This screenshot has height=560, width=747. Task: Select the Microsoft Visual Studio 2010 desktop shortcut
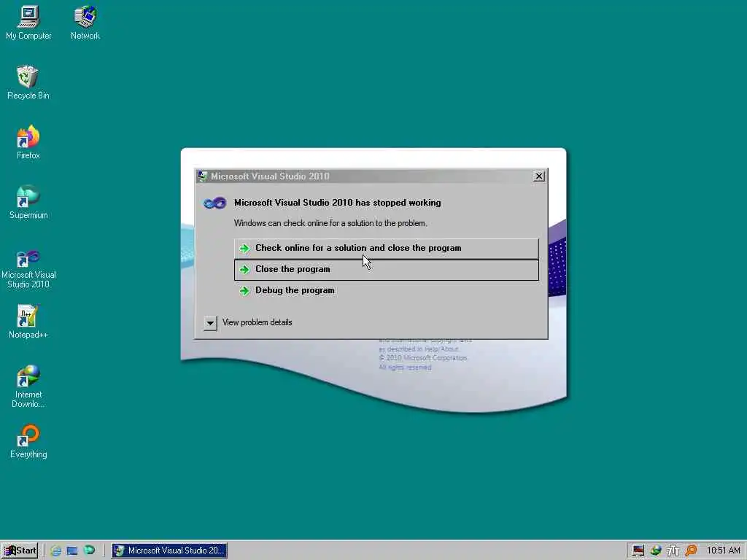tap(28, 269)
